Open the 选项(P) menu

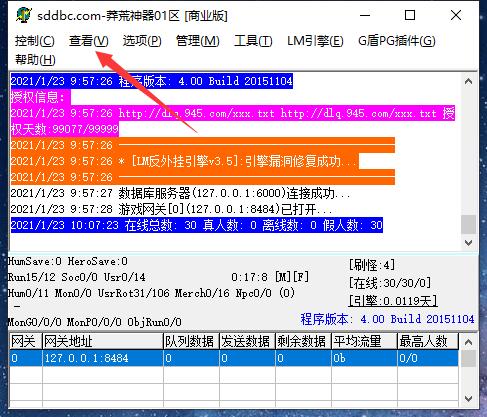[x=142, y=41]
